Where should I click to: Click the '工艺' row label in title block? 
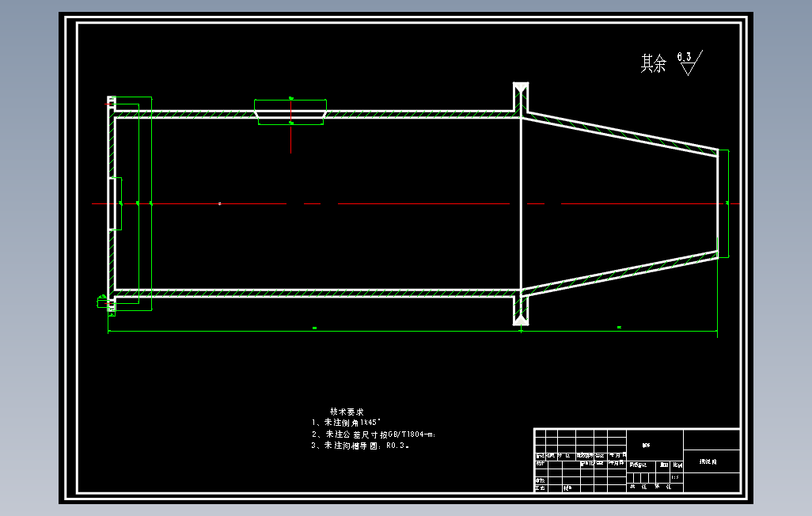click(x=540, y=488)
